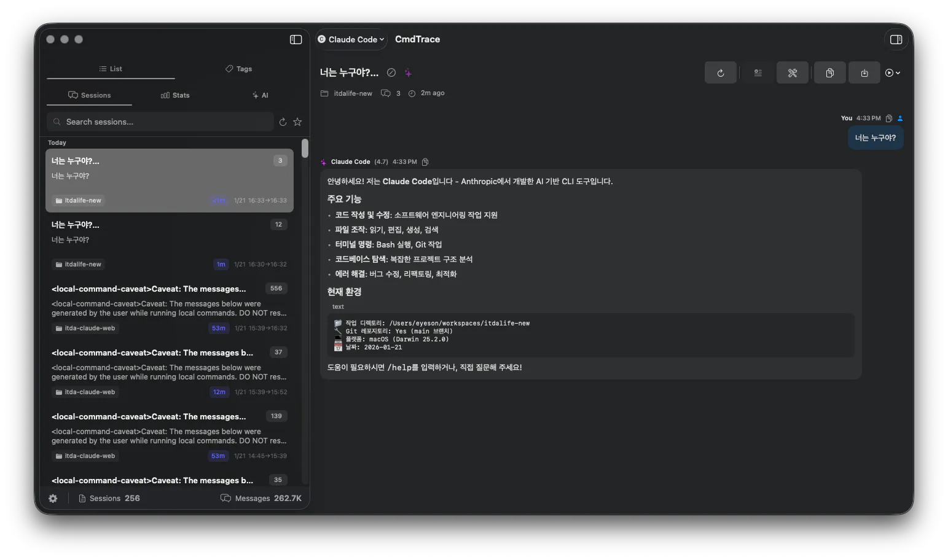Toggle the favorites star filter

pyautogui.click(x=297, y=122)
